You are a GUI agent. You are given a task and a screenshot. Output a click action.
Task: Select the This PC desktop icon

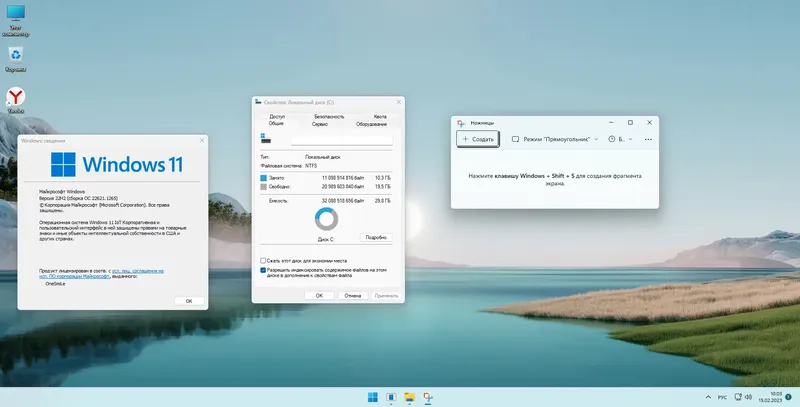tap(16, 20)
